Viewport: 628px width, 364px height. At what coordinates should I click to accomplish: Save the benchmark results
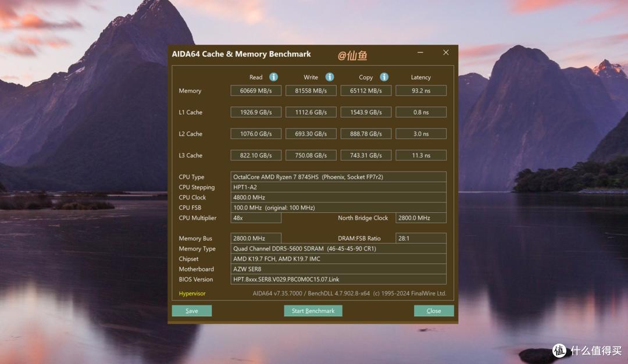(x=192, y=311)
